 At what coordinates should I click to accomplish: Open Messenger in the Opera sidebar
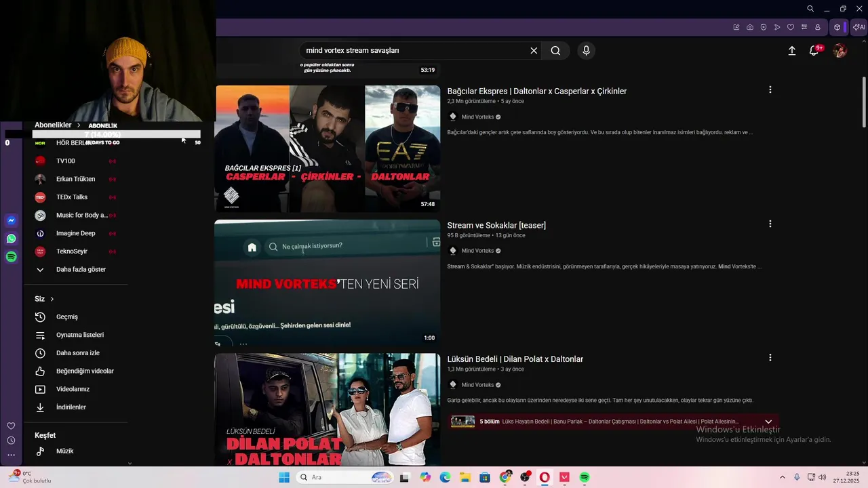click(11, 220)
